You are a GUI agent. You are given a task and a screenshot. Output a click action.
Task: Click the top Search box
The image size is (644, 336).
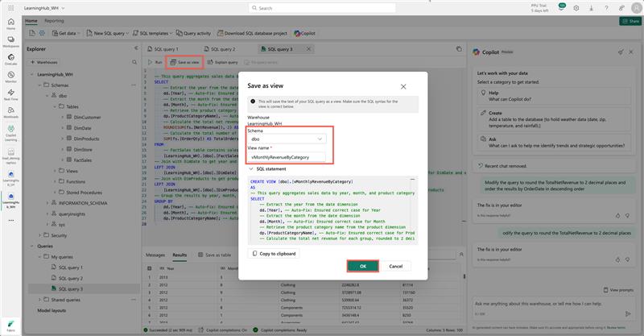[x=322, y=8]
